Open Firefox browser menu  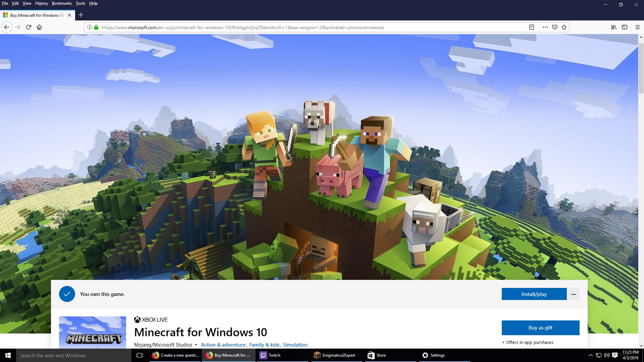[x=637, y=27]
